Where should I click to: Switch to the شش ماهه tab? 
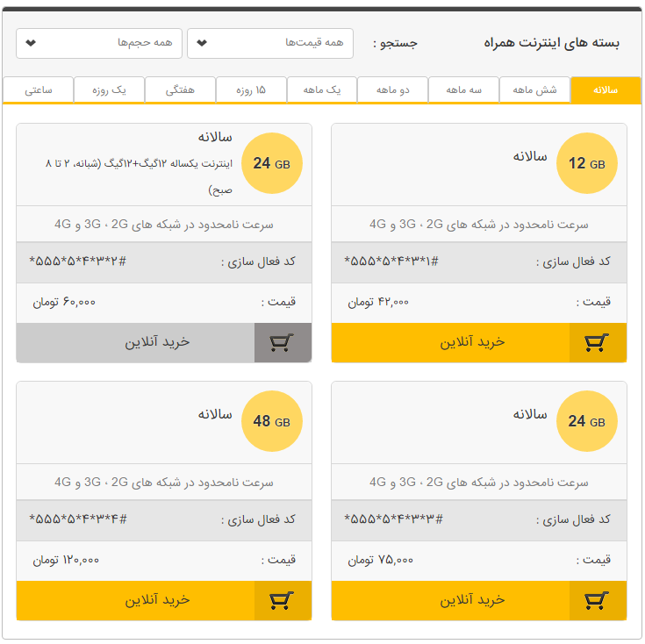[534, 89]
